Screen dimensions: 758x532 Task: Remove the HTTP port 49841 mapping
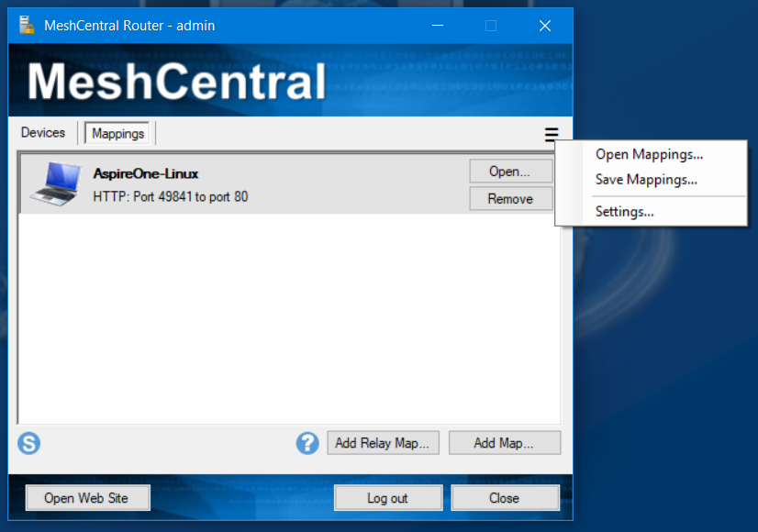(510, 198)
